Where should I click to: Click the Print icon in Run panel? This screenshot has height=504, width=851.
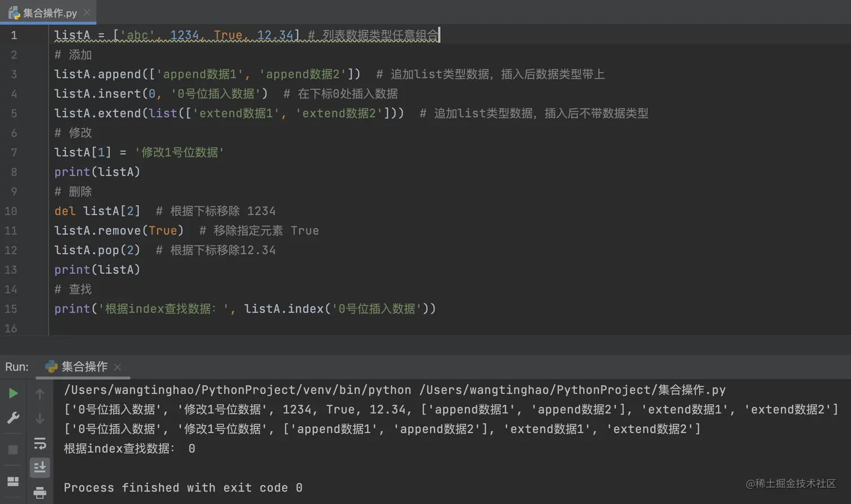39,493
